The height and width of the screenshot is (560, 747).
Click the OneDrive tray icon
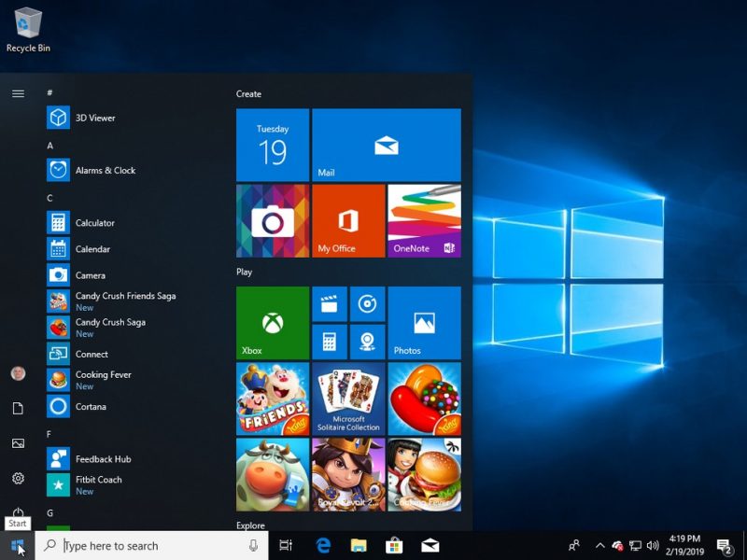[x=617, y=546]
